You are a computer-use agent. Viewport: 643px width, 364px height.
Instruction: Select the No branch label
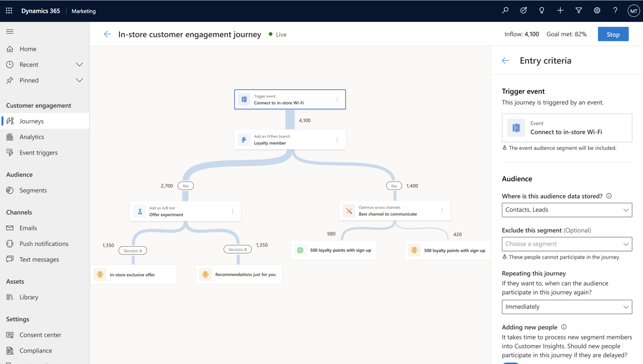[x=394, y=186]
